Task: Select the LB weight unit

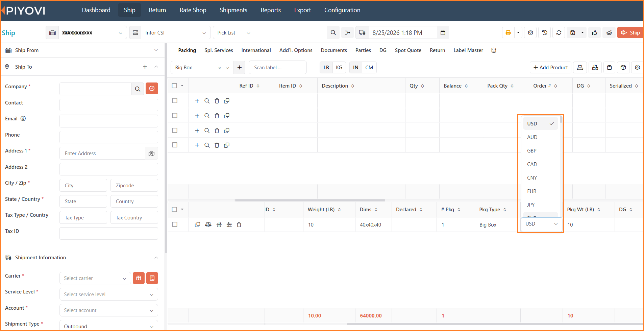Action: (326, 68)
